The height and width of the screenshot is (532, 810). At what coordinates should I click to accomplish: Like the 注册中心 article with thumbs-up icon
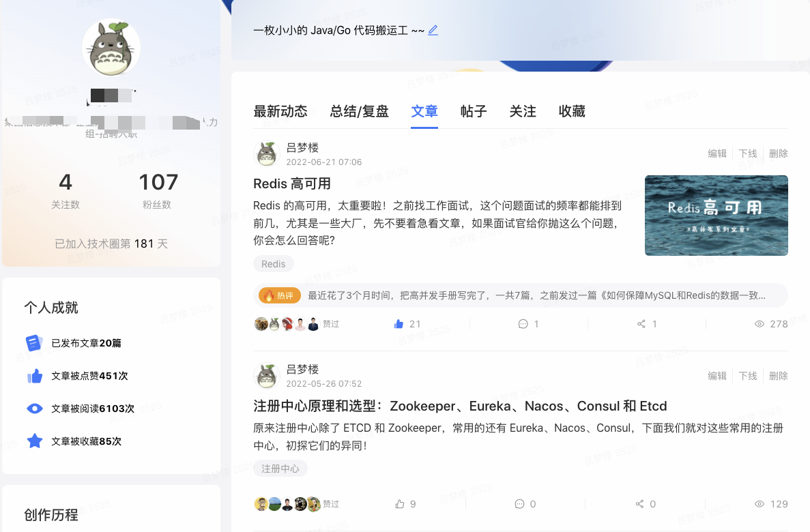[x=399, y=504]
